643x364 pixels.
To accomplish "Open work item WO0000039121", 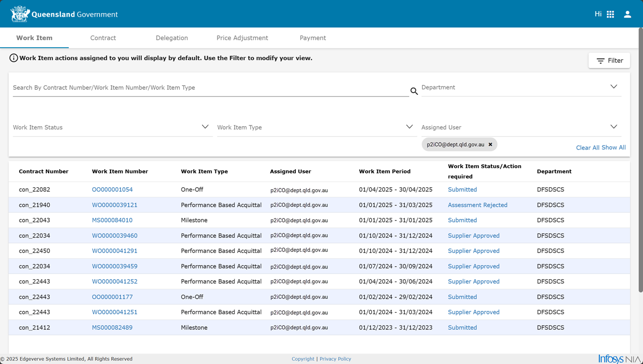I will (x=115, y=205).
